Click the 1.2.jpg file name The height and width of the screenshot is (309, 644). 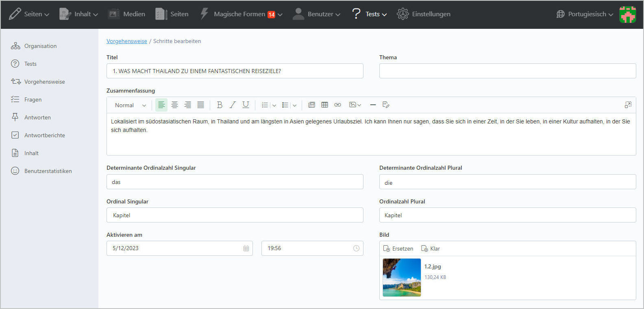tap(433, 266)
